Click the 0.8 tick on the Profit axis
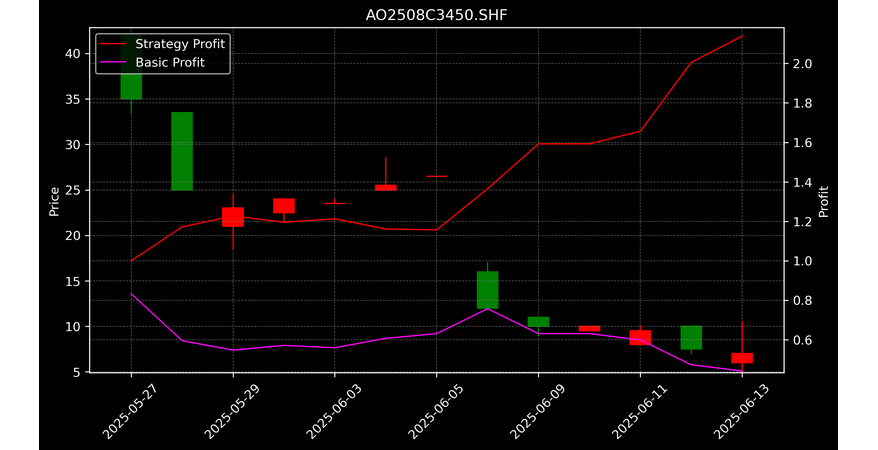Screen dimensions: 878x450 tap(802, 301)
